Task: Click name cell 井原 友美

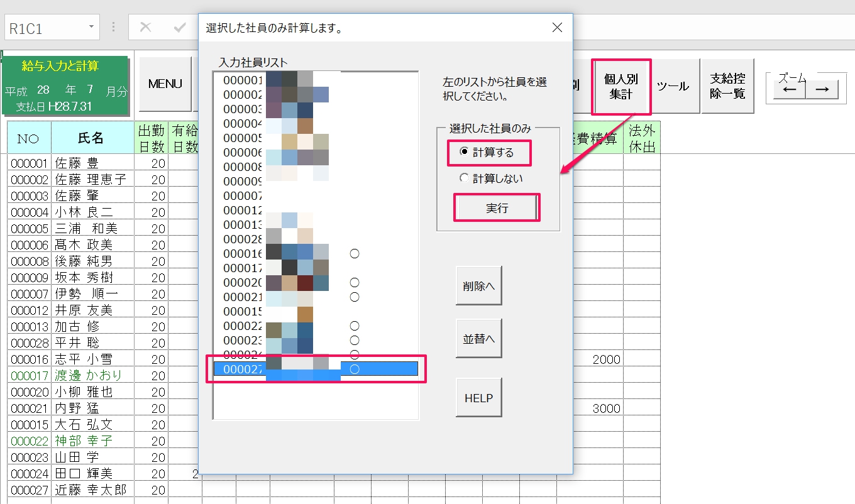Action: 92,310
